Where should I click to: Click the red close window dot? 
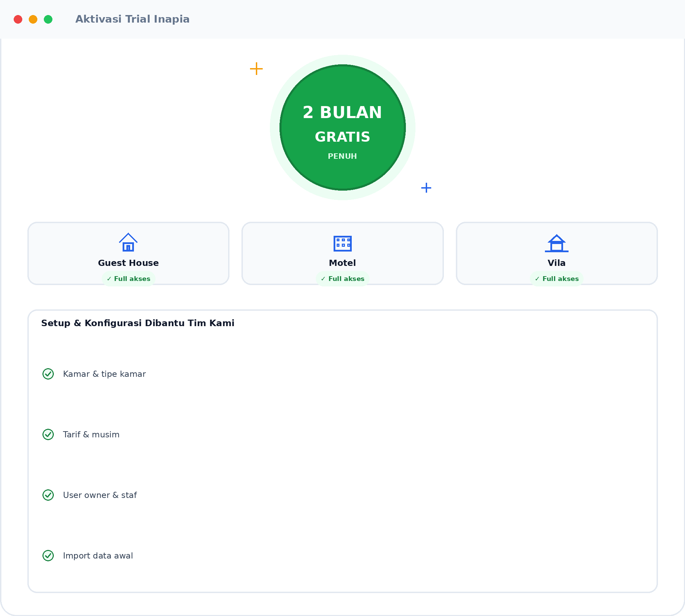point(18,20)
